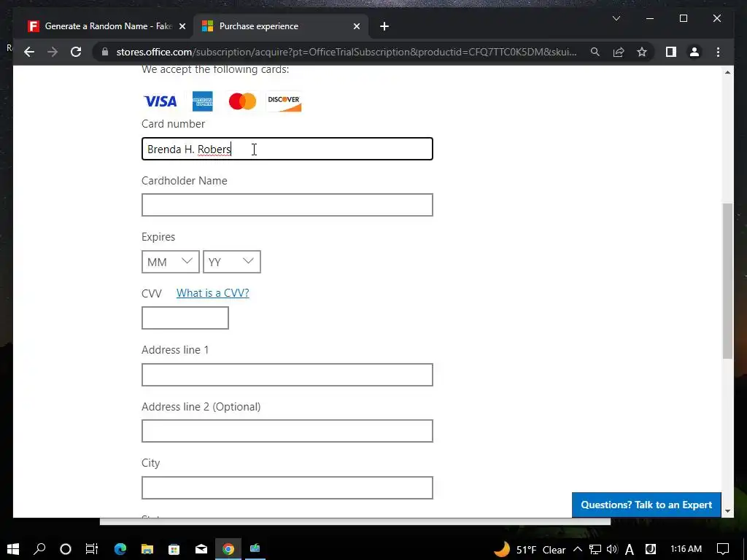This screenshot has height=560, width=747.
Task: Show hidden system tray icons
Action: point(578,550)
